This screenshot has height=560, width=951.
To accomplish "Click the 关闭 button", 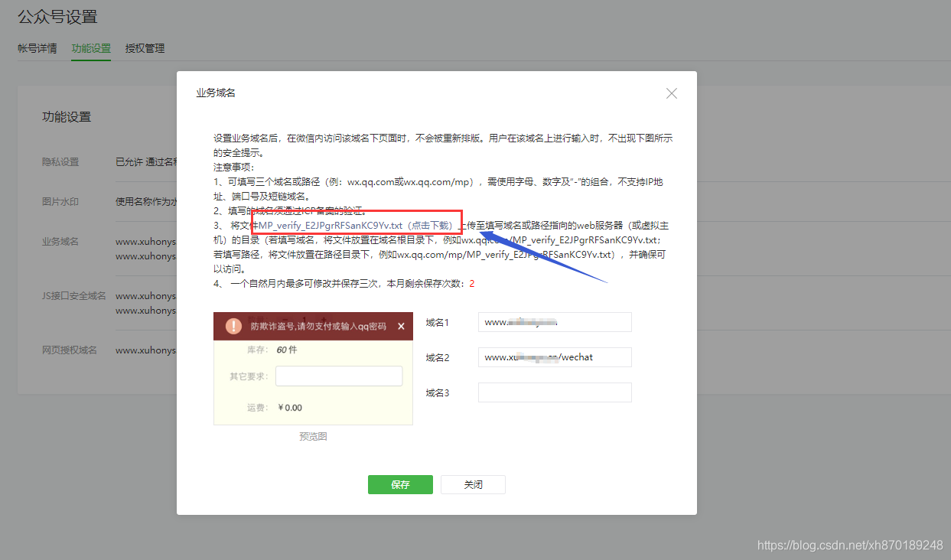I will coord(473,484).
